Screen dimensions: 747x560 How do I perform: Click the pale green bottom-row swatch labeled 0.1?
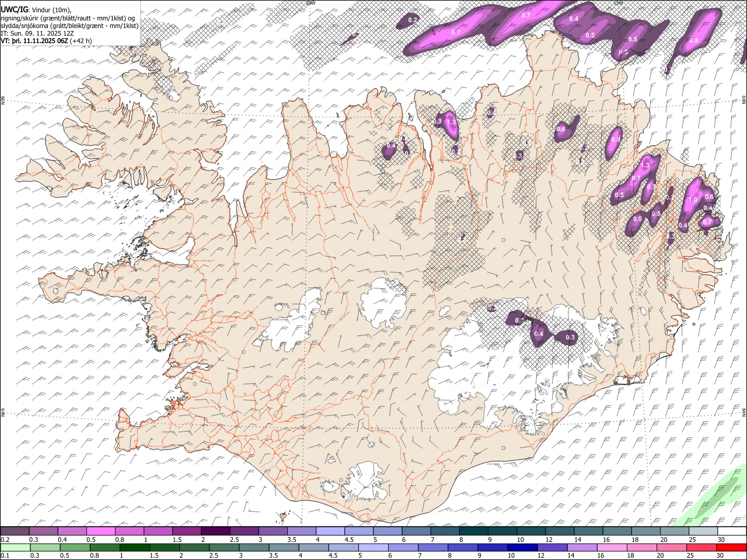tap(15, 547)
